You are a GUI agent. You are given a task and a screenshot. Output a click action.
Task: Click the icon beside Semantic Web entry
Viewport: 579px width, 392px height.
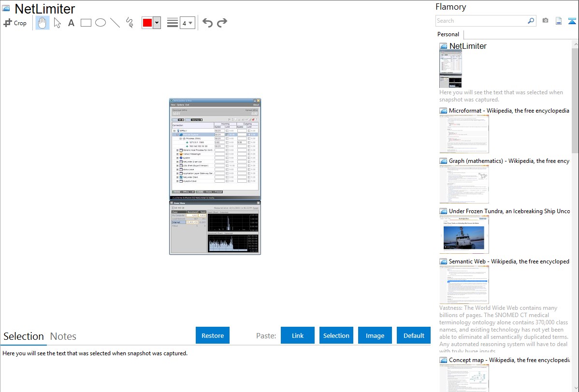(x=443, y=261)
